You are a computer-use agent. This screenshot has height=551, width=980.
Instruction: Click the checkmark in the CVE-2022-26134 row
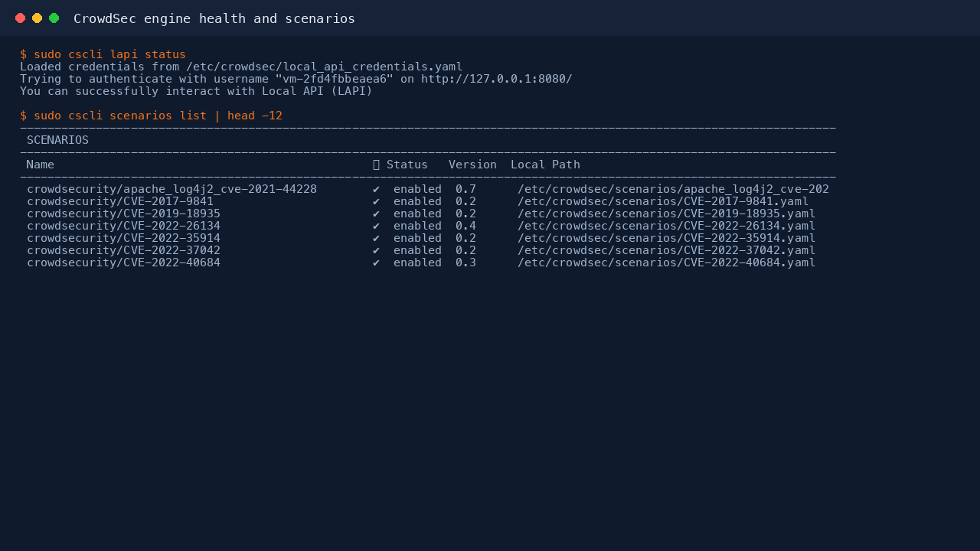tap(376, 226)
